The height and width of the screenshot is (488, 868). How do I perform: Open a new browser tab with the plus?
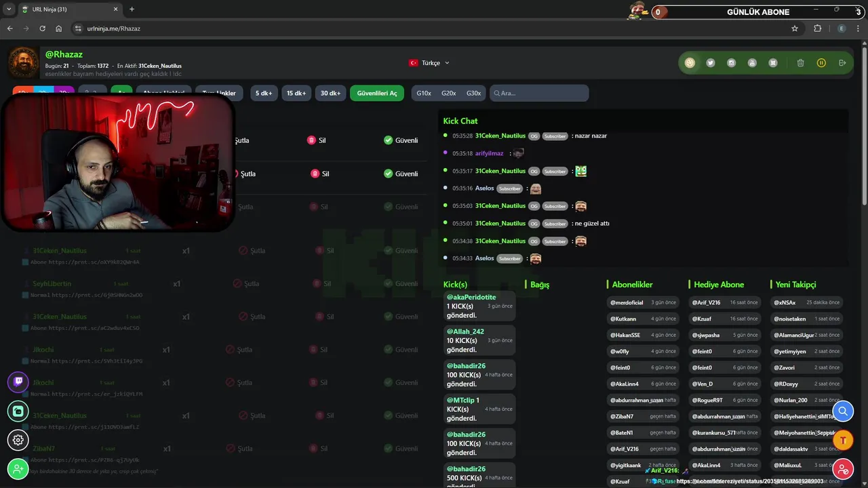pyautogui.click(x=132, y=9)
